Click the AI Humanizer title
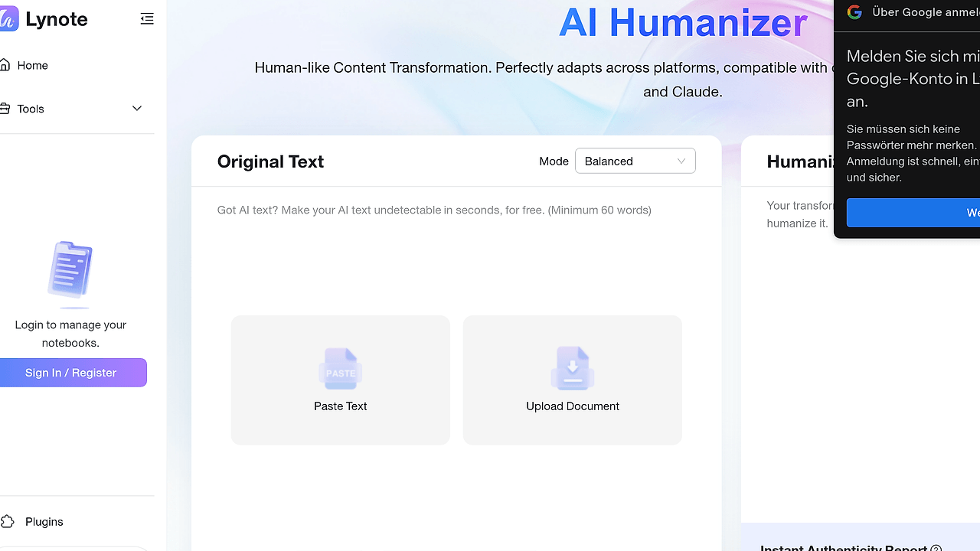980x551 pixels. (x=683, y=22)
